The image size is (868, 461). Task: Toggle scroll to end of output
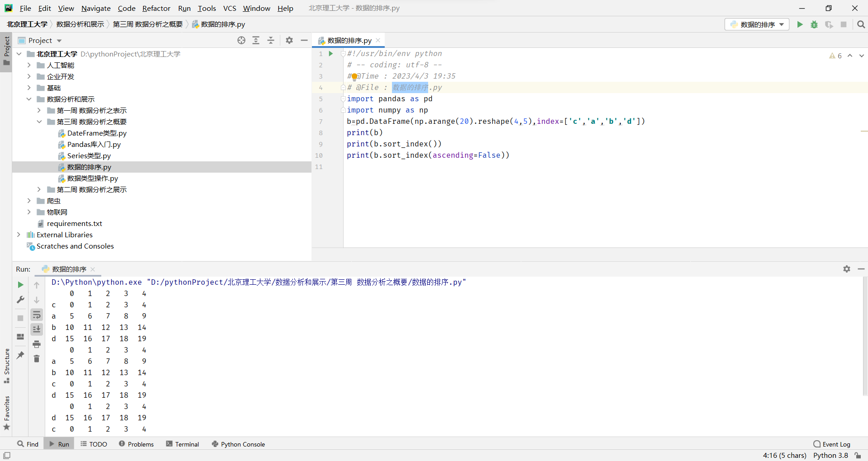[x=37, y=329]
